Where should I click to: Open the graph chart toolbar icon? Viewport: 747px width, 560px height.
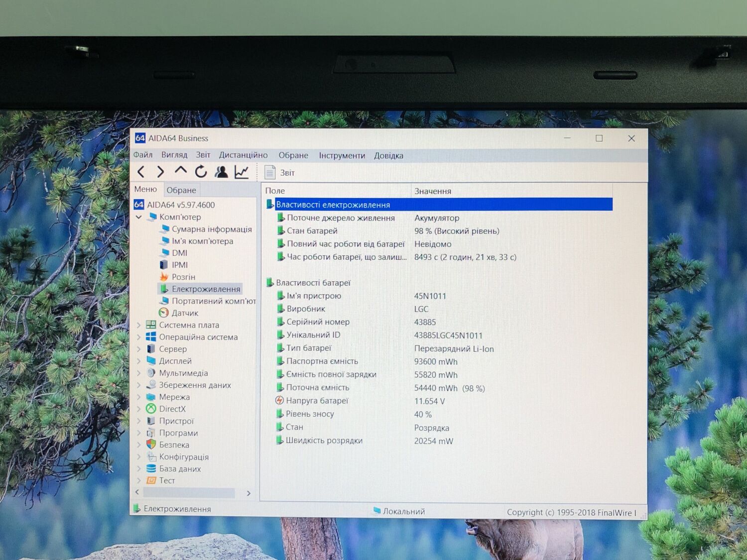tap(242, 172)
